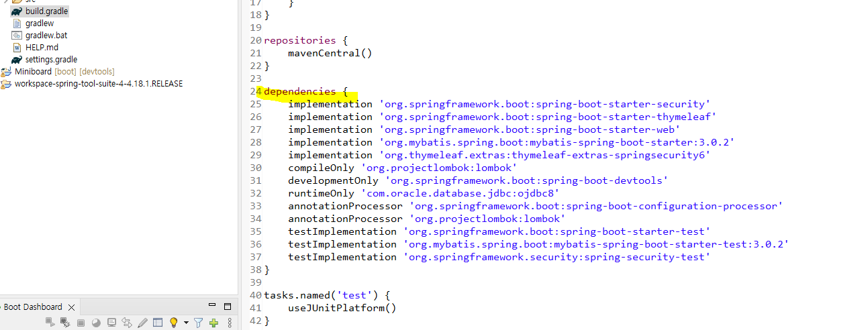Screen dimensions: 868x330
Task: Click the Gradle elephant icon beside build.gradle
Action: pyautogui.click(x=17, y=11)
